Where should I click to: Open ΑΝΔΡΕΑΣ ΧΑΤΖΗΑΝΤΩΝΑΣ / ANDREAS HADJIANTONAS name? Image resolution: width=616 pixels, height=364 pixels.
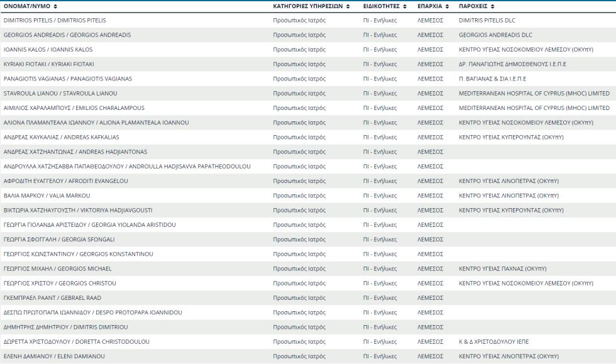[x=75, y=152]
